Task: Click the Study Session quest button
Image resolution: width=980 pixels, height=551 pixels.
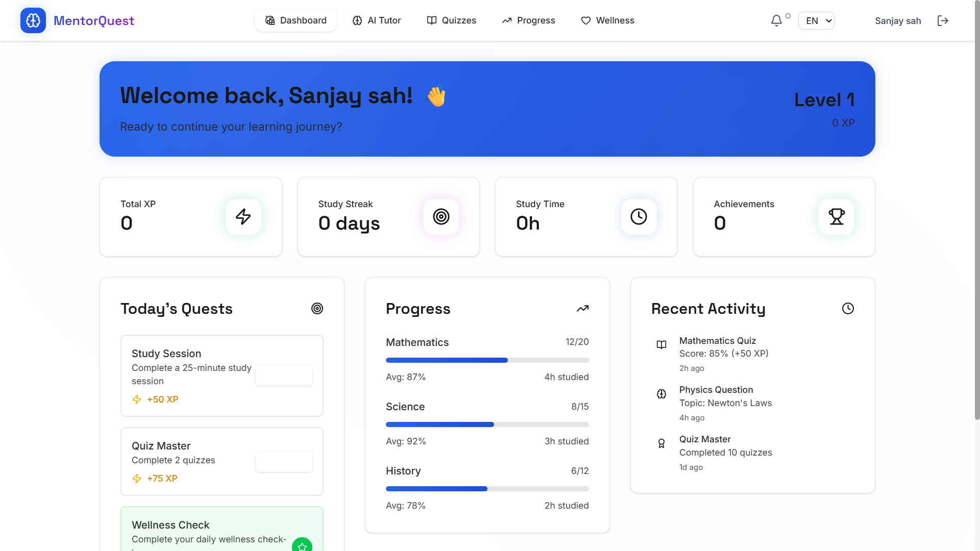Action: [x=284, y=375]
